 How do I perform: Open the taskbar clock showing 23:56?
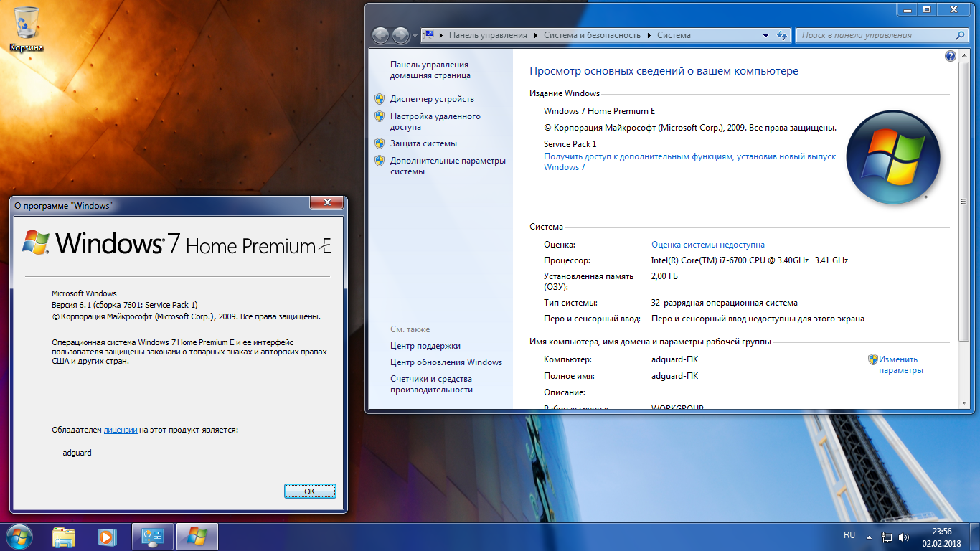[942, 537]
